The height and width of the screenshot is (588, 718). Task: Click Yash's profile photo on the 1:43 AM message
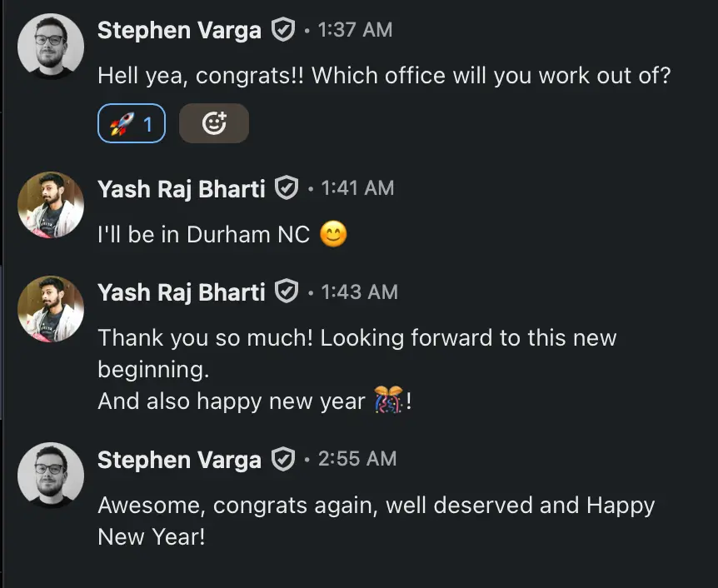coord(51,309)
